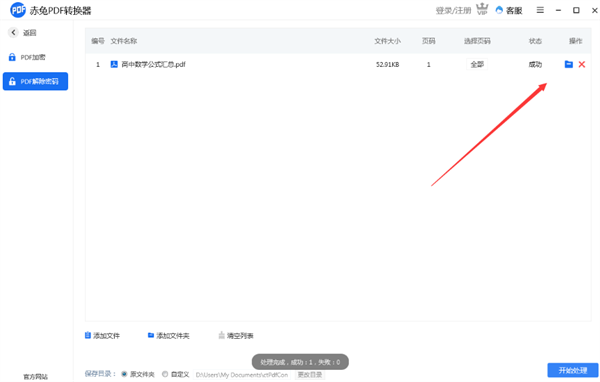This screenshot has width=600, height=382.
Task: Open the hamburger menu icon
Action: 540,10
